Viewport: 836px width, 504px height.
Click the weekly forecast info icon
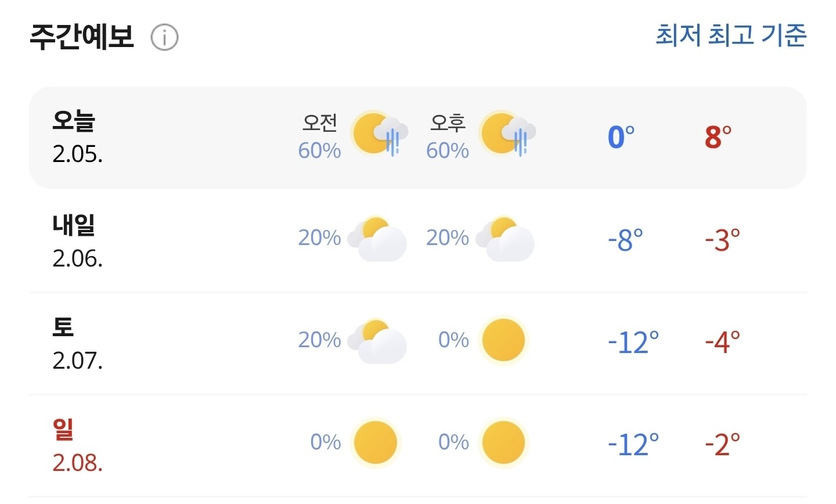(x=164, y=38)
